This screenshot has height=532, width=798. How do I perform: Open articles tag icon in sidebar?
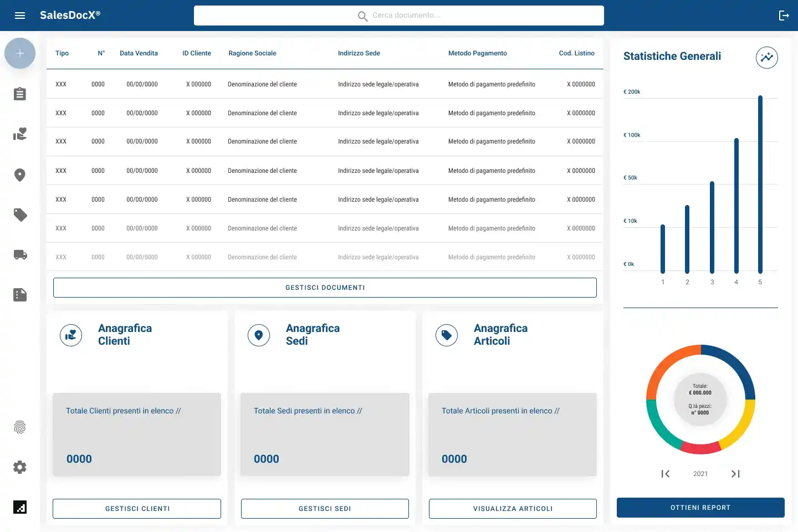20,215
